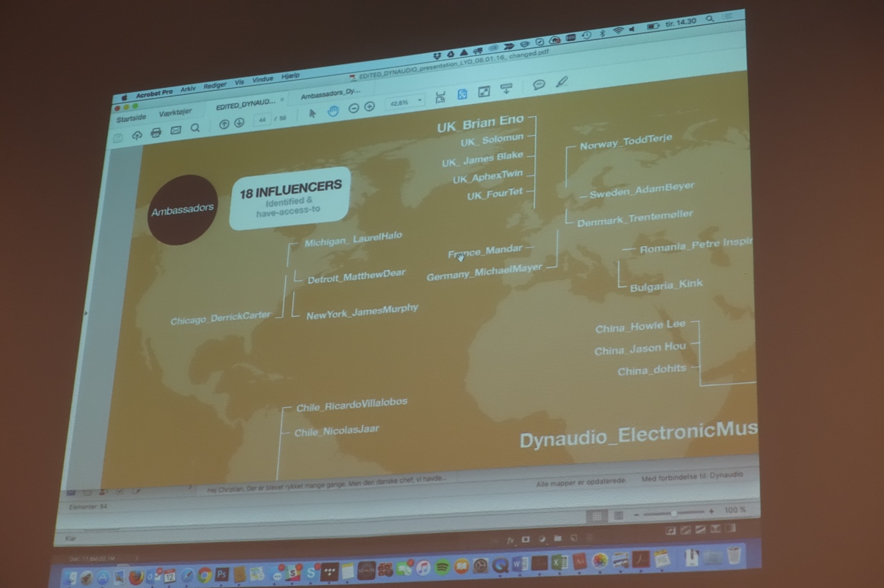Click the read mode download-arrow icon
Viewport: 884px width, 588px height.
(x=506, y=89)
